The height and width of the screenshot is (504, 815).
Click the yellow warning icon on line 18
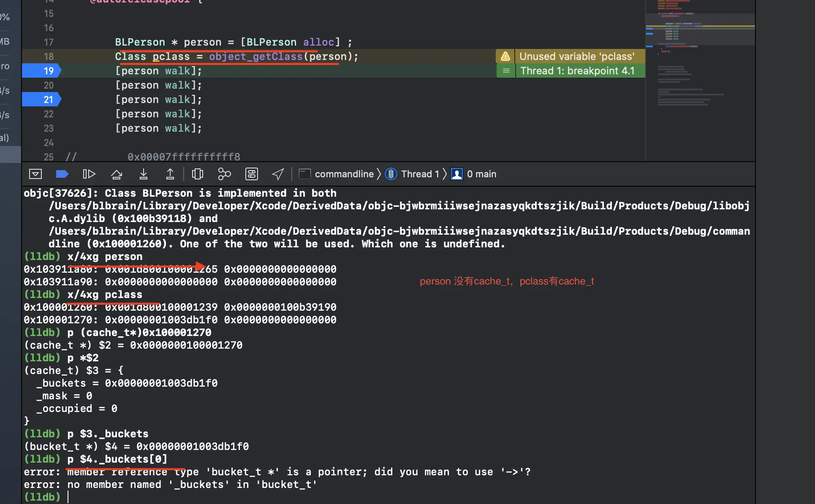505,56
